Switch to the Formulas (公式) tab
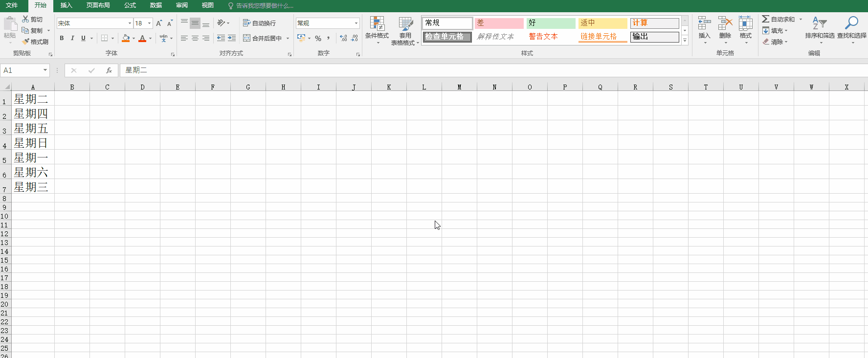868x358 pixels. pyautogui.click(x=130, y=5)
